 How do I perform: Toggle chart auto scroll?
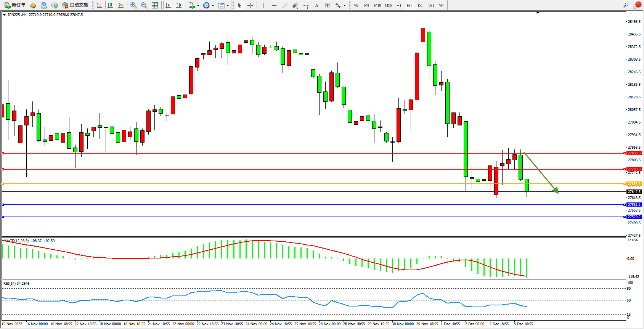click(168, 5)
